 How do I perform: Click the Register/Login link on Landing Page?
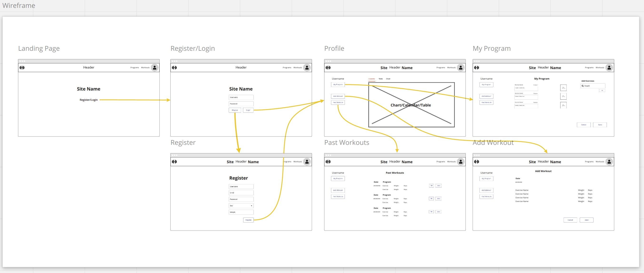click(x=89, y=100)
